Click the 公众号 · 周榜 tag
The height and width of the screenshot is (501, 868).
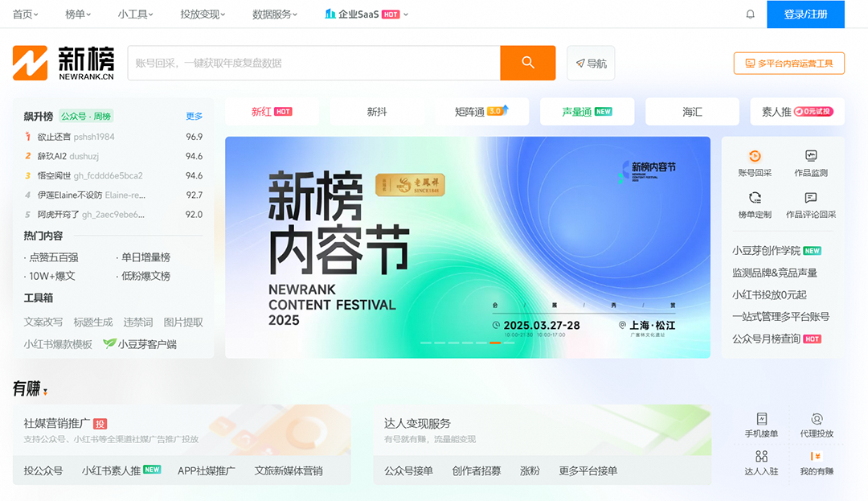86,117
